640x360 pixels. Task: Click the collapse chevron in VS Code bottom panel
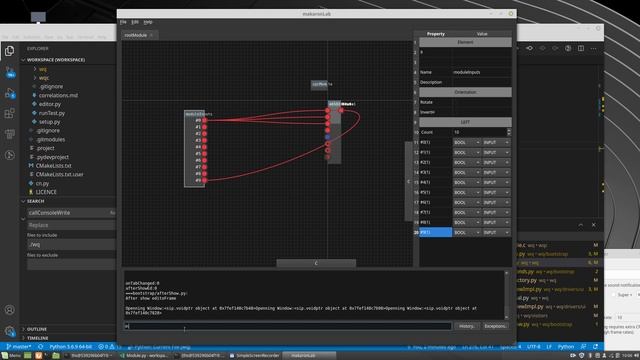tap(580, 225)
